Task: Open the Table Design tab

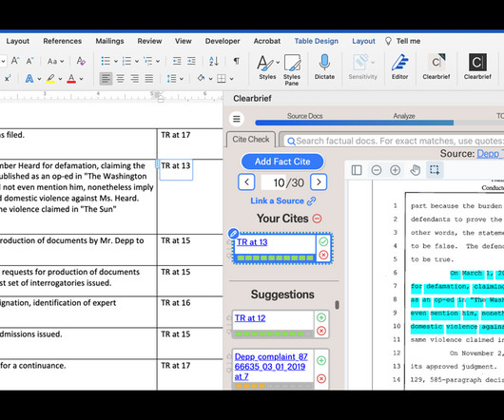Action: [x=317, y=41]
